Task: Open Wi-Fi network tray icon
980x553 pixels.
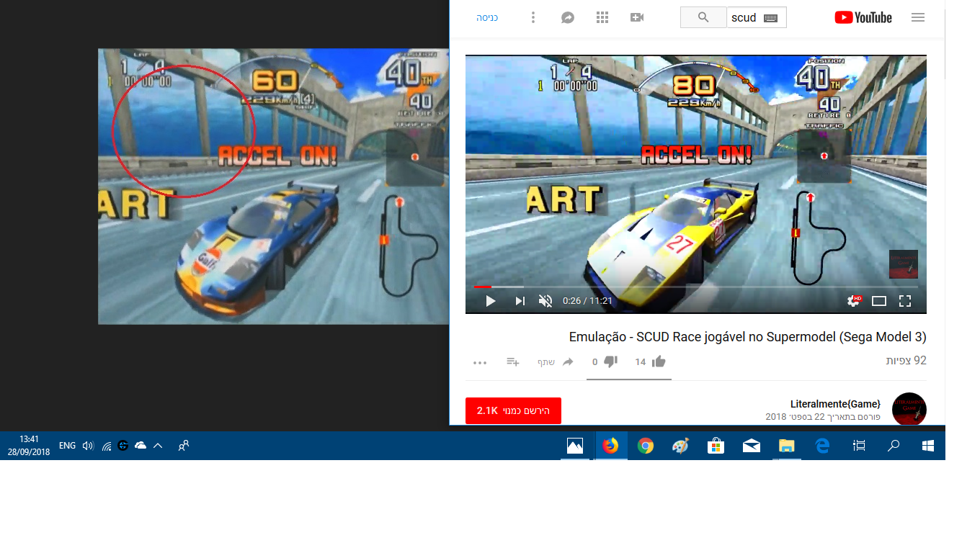Action: coord(107,446)
